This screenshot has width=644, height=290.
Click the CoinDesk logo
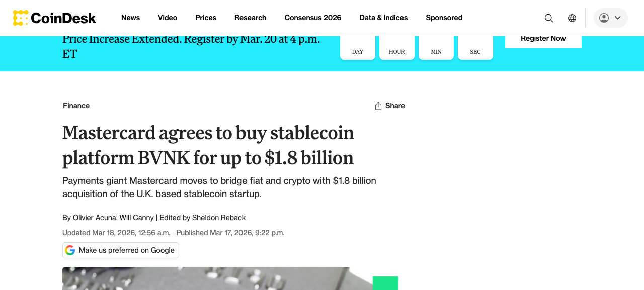pyautogui.click(x=54, y=18)
